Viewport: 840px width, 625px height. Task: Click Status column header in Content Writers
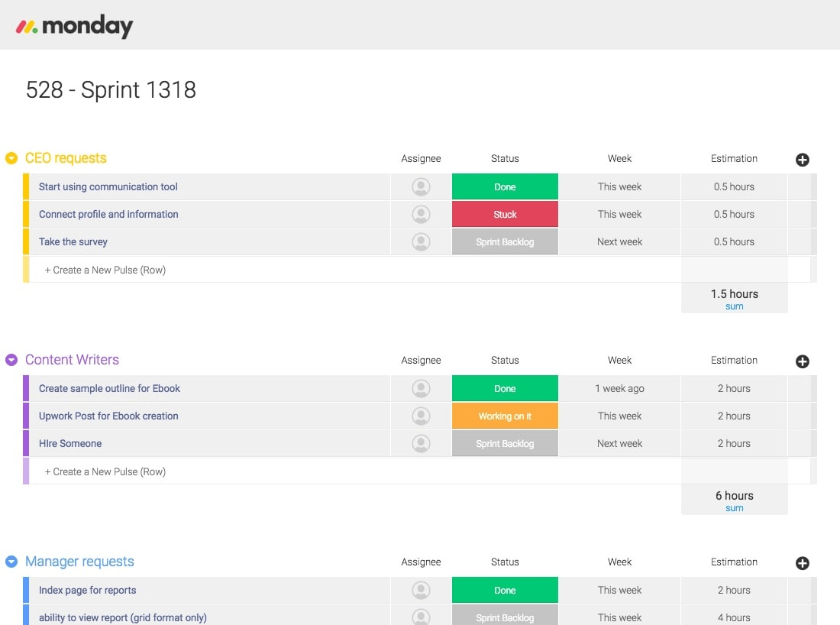[x=505, y=360]
